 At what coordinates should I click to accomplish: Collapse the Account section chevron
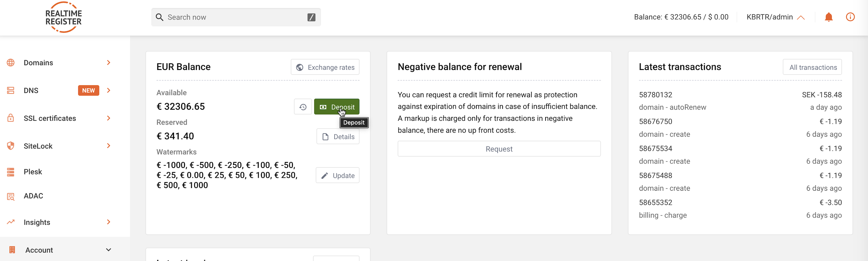108,250
